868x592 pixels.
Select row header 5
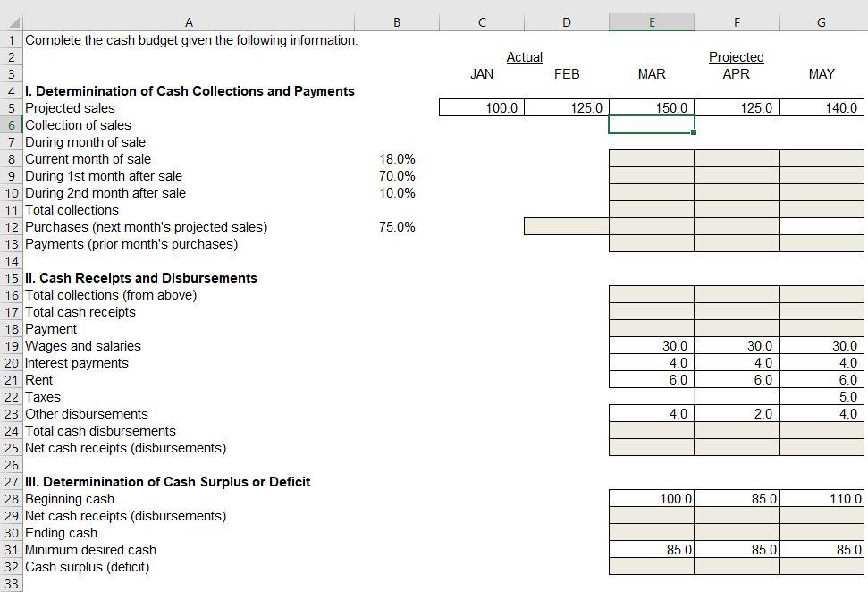(x=11, y=107)
